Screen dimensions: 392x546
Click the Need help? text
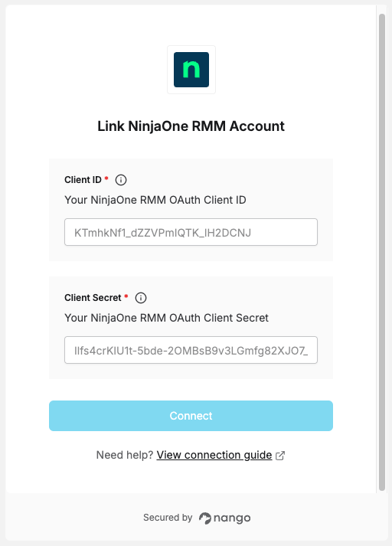tap(125, 455)
